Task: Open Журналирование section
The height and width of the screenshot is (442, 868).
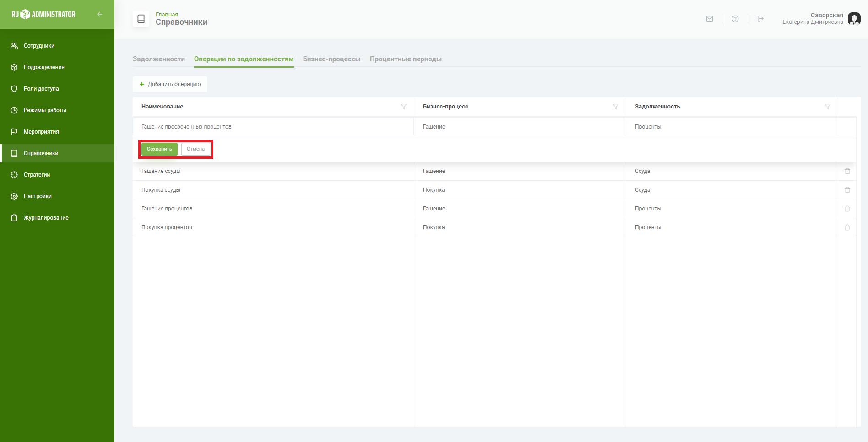Action: click(x=57, y=218)
